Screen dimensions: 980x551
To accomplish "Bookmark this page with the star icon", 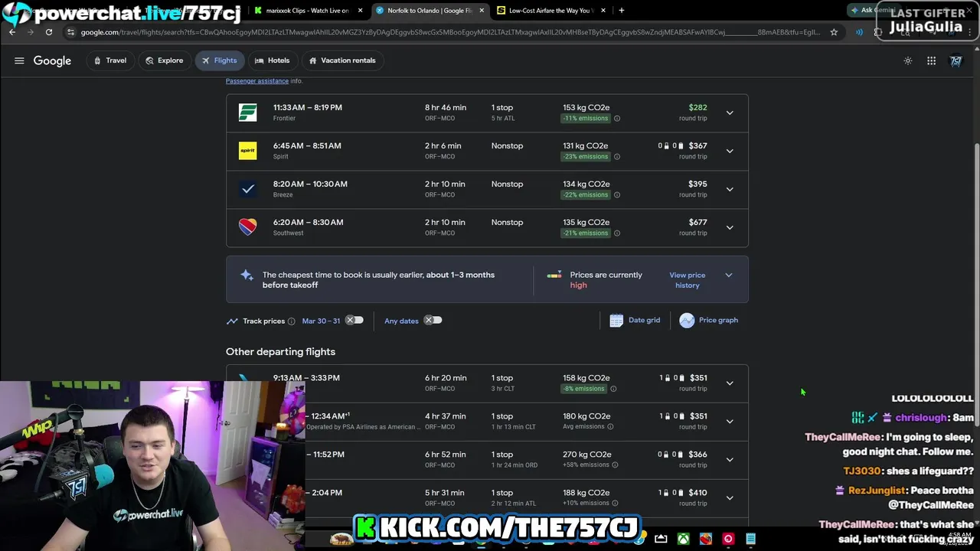I will [x=835, y=32].
